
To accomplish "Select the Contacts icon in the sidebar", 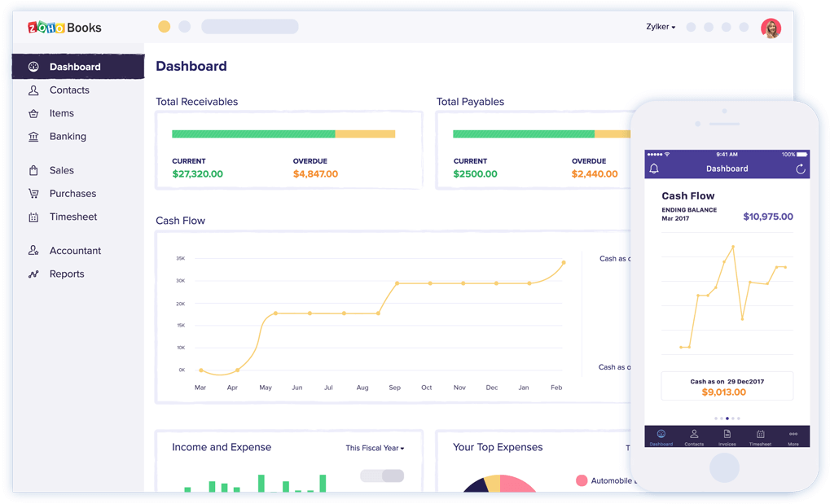I will click(x=34, y=90).
